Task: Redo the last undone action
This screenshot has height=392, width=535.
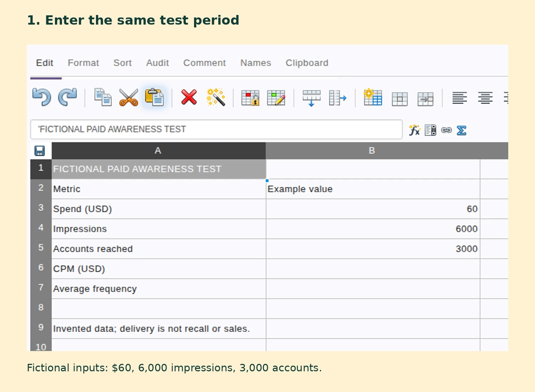Action: (x=67, y=97)
